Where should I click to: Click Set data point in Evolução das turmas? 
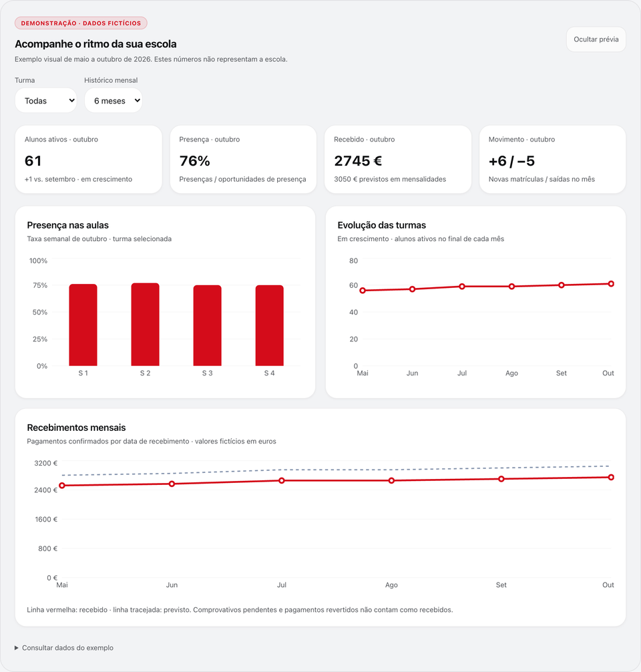(x=562, y=285)
